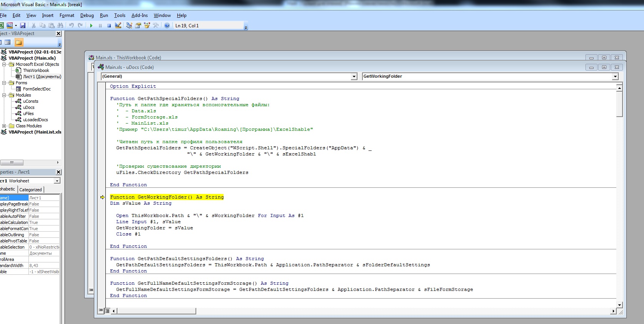Viewport: 644px width, 324px height.
Task: Open the Insert menu
Action: click(x=48, y=15)
